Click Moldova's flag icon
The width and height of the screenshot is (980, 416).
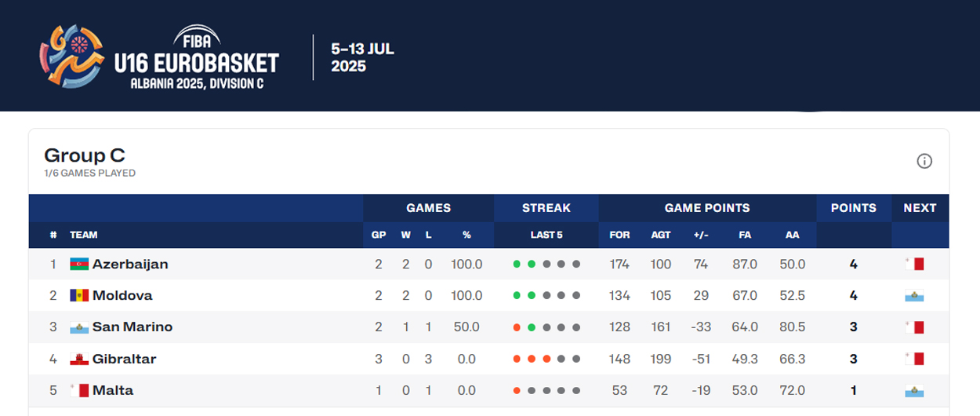(x=79, y=296)
